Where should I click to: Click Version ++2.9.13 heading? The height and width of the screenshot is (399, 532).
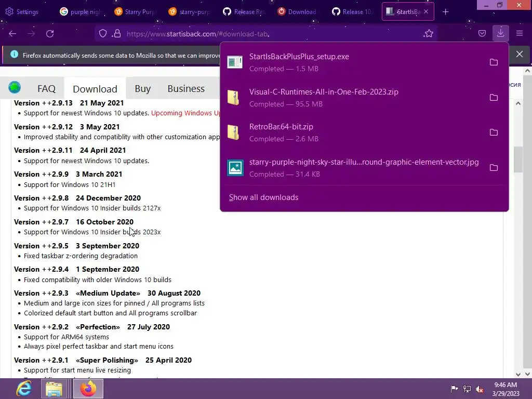tap(69, 103)
